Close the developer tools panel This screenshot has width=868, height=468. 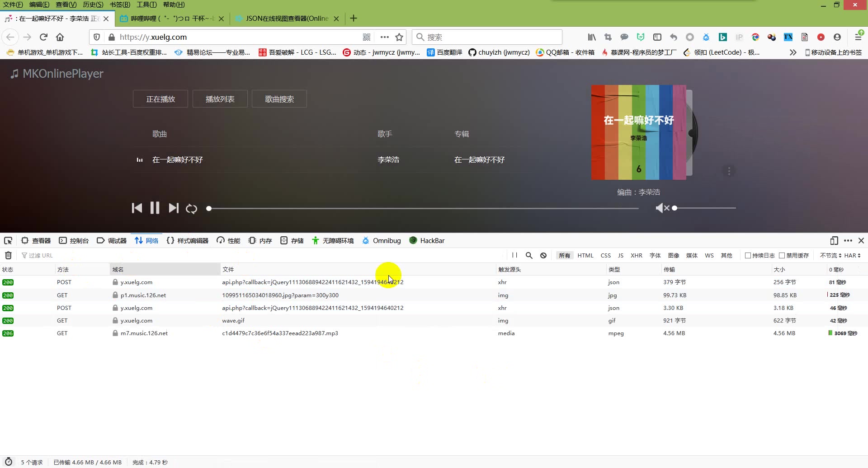(x=861, y=240)
